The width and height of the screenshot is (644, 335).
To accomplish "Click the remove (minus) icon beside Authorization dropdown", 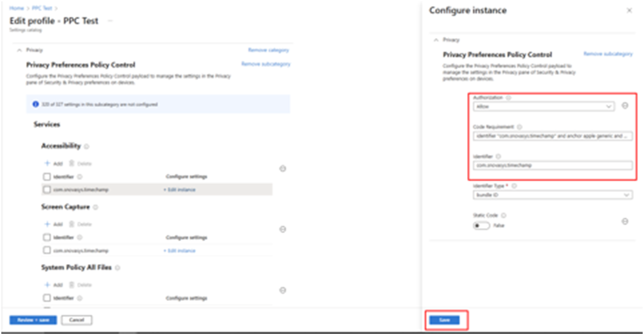I will (x=624, y=106).
